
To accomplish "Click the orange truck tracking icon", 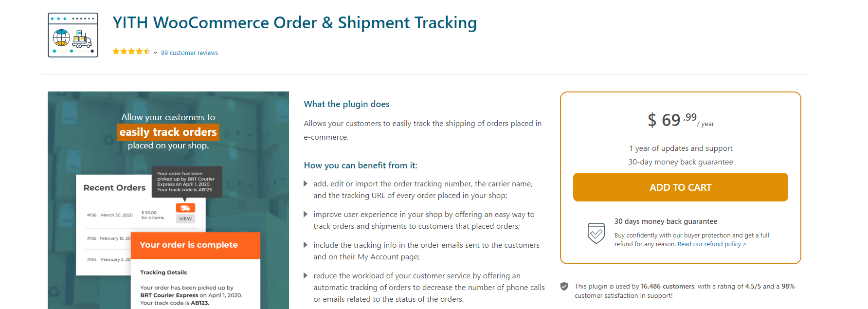I will [x=185, y=207].
